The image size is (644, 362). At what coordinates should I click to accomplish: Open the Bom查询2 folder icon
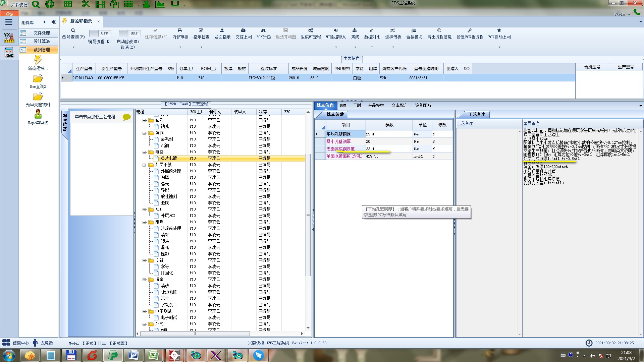coord(38,79)
